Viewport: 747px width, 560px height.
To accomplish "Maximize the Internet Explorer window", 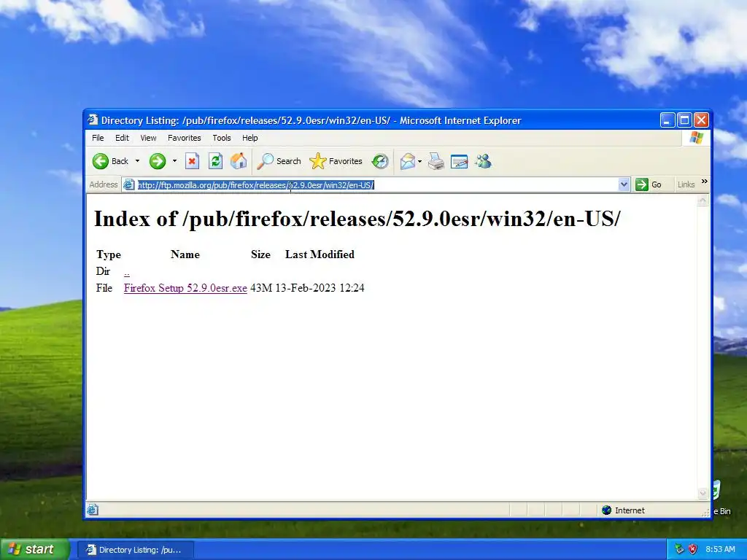I will (x=684, y=120).
